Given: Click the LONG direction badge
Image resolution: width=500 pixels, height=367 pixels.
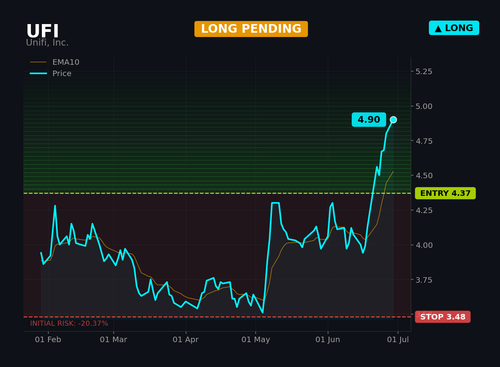Looking at the screenshot, I should coord(454,28).
